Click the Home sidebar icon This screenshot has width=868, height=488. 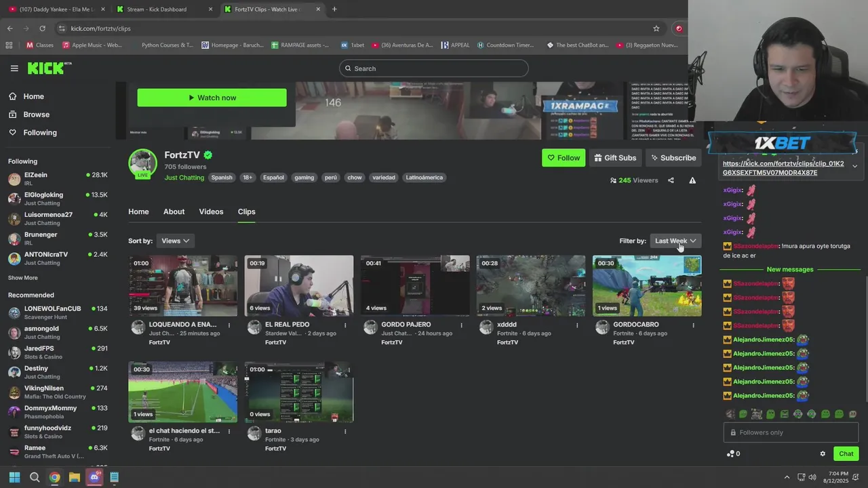[13, 96]
